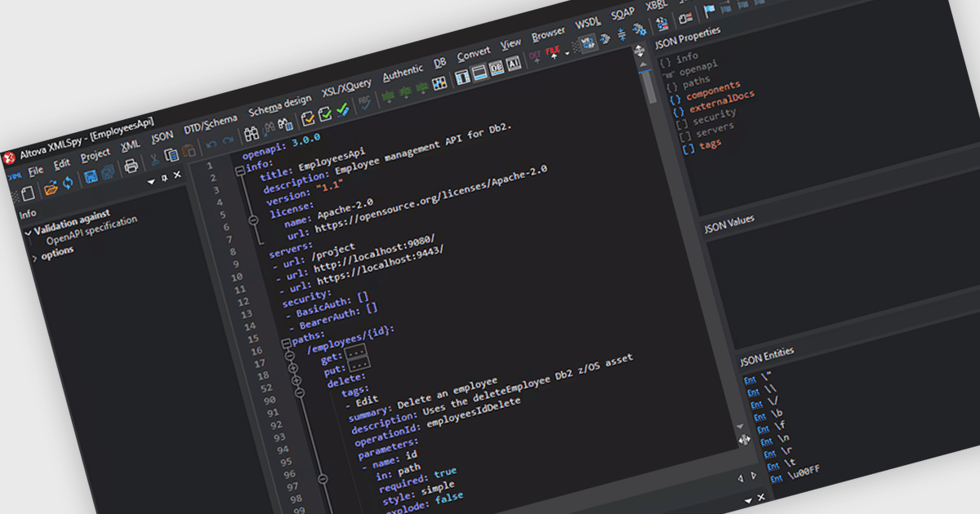Open dropdown arrow next to FILE icon

566,54
